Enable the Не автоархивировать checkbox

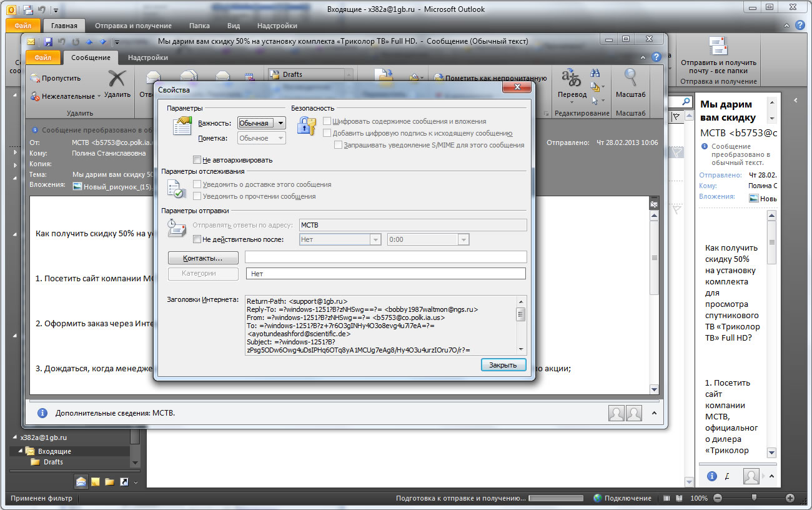click(197, 160)
